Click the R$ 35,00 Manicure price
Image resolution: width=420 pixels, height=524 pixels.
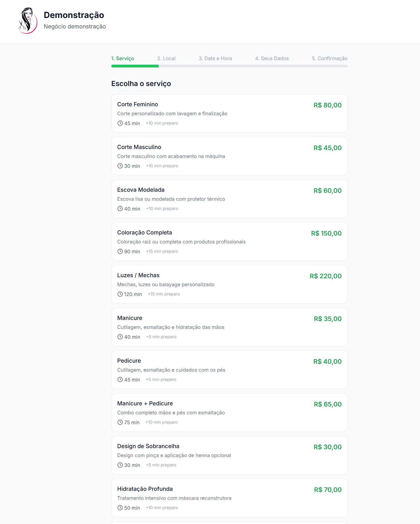[x=327, y=319]
